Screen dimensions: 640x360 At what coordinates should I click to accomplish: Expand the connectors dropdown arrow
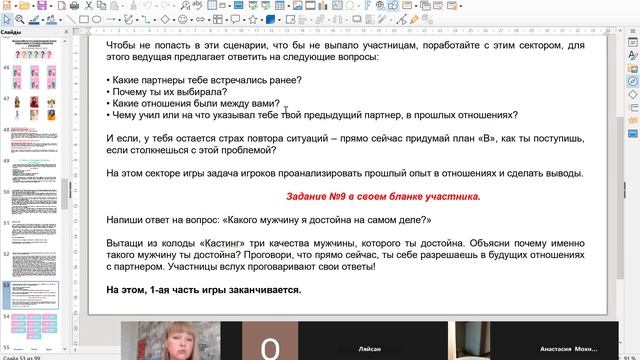[x=155, y=20]
